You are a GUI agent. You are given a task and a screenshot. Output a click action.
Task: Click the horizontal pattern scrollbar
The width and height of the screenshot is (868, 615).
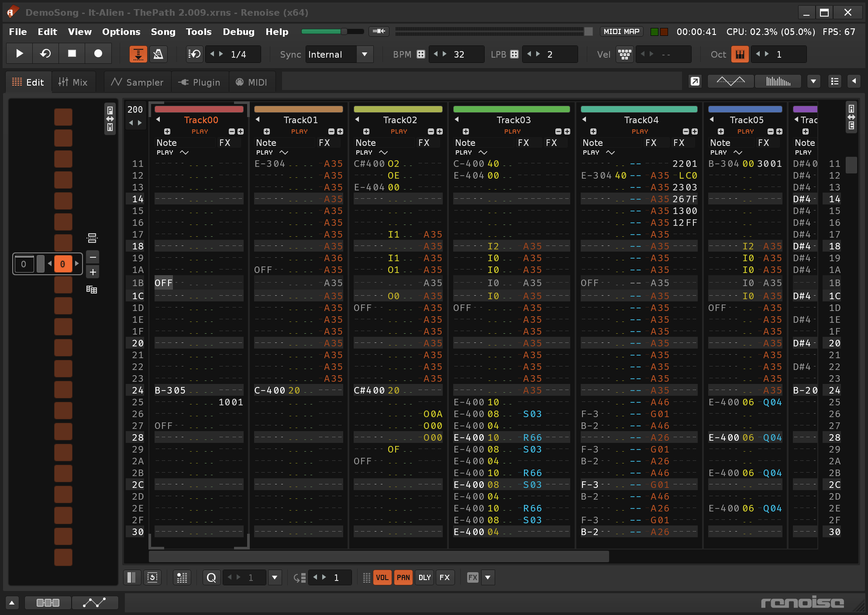(379, 556)
